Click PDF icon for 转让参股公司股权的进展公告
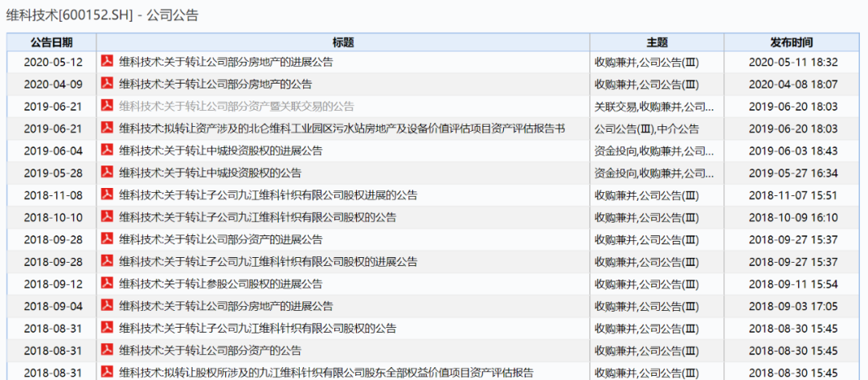The width and height of the screenshot is (868, 380). click(107, 284)
